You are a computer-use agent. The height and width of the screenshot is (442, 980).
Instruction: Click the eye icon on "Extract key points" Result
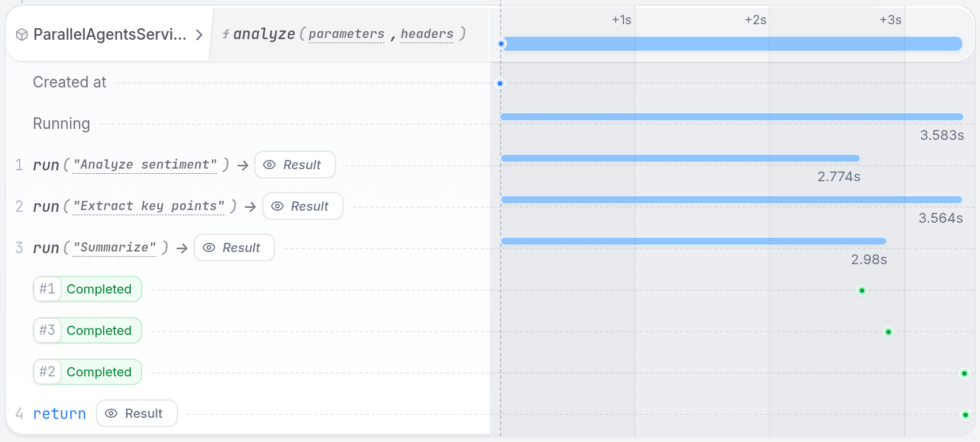click(277, 206)
